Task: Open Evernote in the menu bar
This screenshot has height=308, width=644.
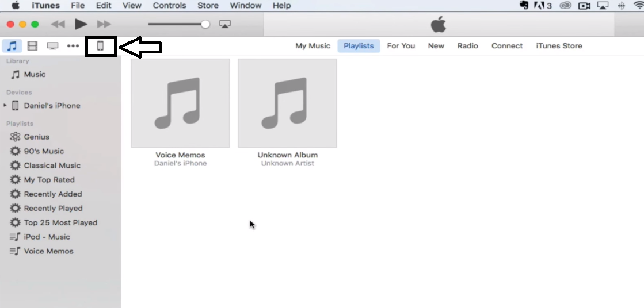Action: [x=524, y=5]
